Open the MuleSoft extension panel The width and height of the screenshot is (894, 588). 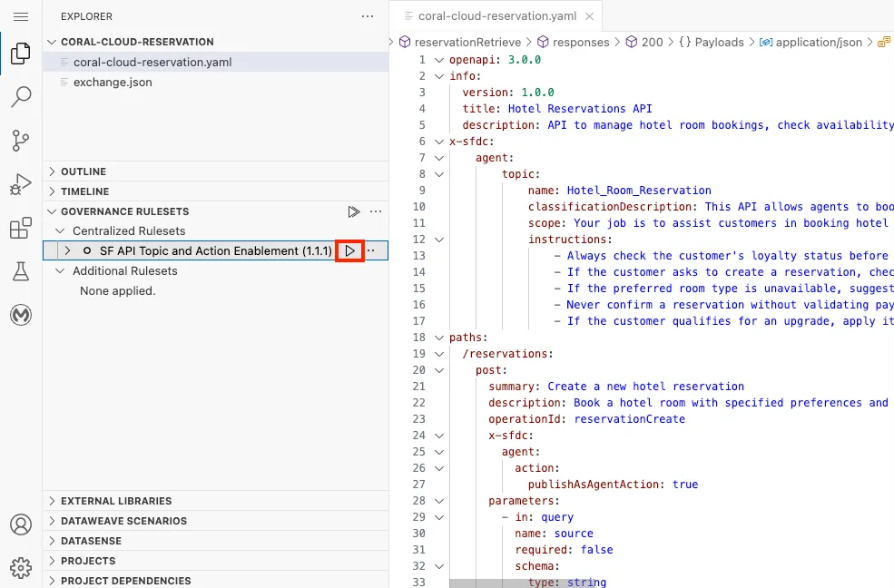click(x=20, y=315)
